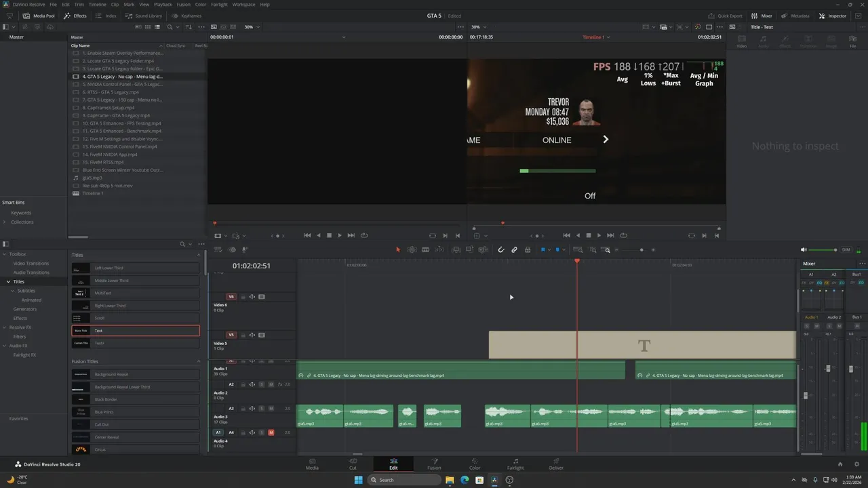
Task: Switch media pool to list view
Action: [x=159, y=27]
